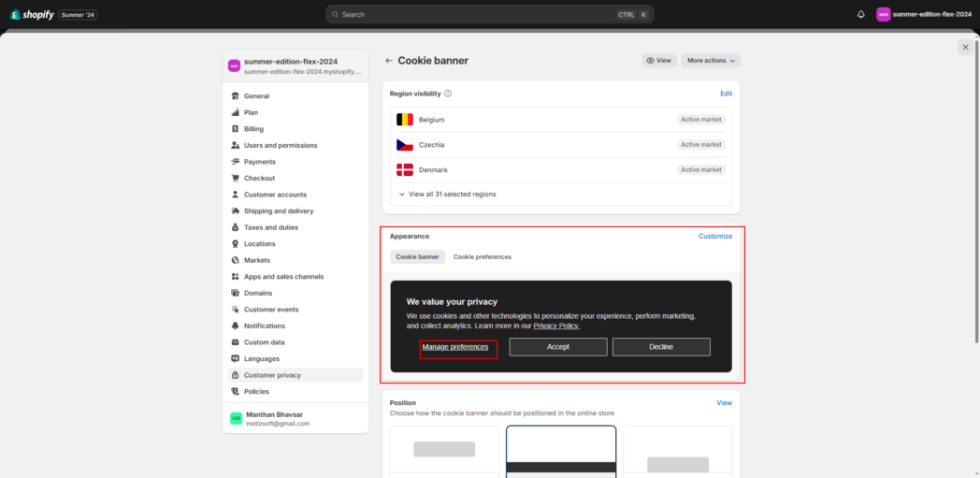Select the third position layout thumbnail
The width and height of the screenshot is (980, 478).
coord(678,452)
